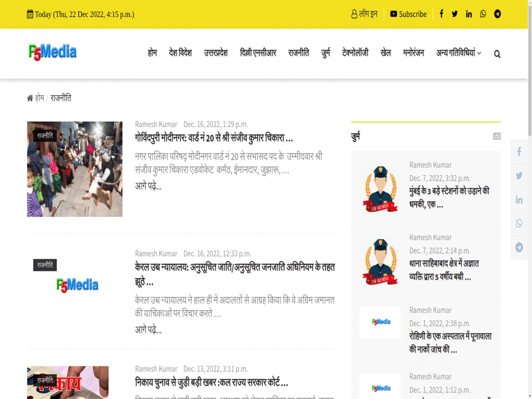
Task: Click आगे पढ़े under गोविंदपुरी मोदीनगर article
Action: 148,186
